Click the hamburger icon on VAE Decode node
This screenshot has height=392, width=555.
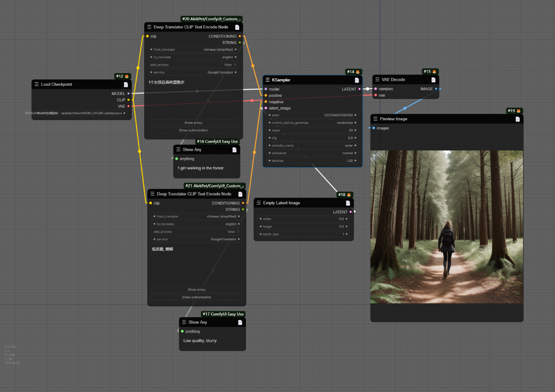[x=378, y=80]
